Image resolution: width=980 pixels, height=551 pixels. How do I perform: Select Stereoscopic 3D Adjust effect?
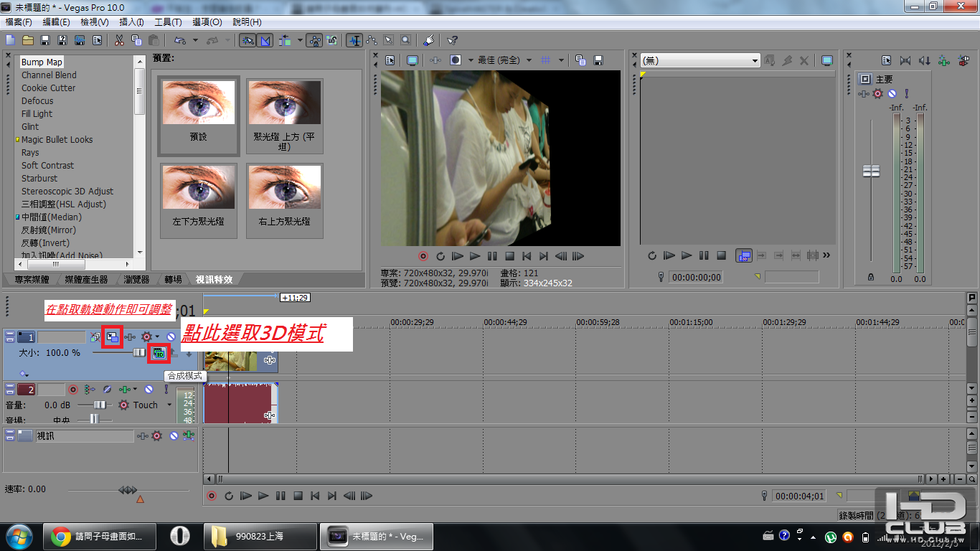(67, 192)
